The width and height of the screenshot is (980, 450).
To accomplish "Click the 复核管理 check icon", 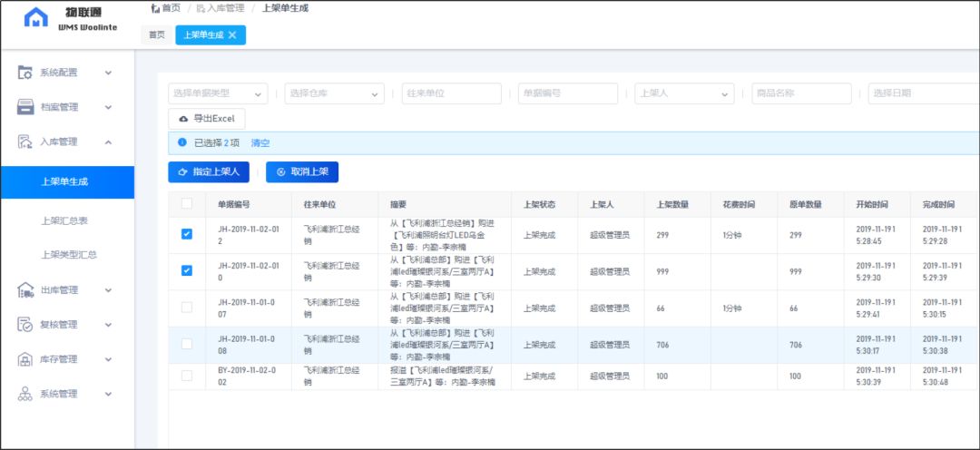I will tap(25, 325).
